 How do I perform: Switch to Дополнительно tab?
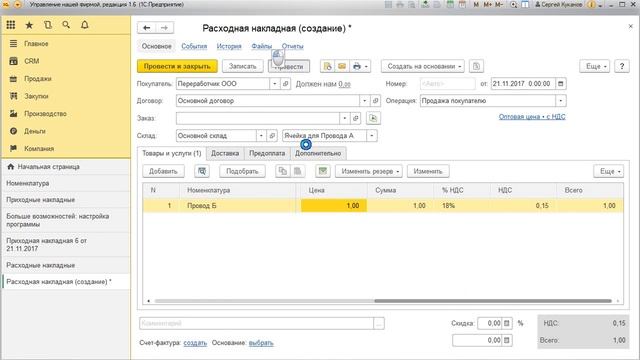[x=318, y=153]
